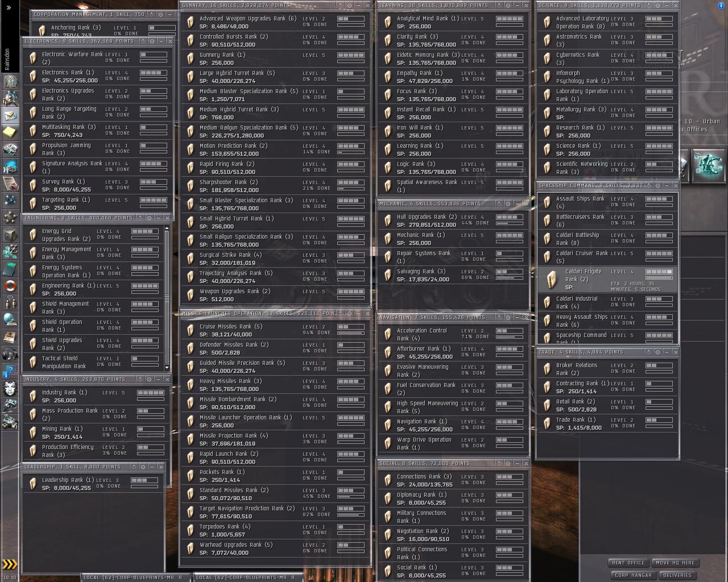
Task: Select the highlighted Caldari Frigate skill row
Action: point(607,279)
